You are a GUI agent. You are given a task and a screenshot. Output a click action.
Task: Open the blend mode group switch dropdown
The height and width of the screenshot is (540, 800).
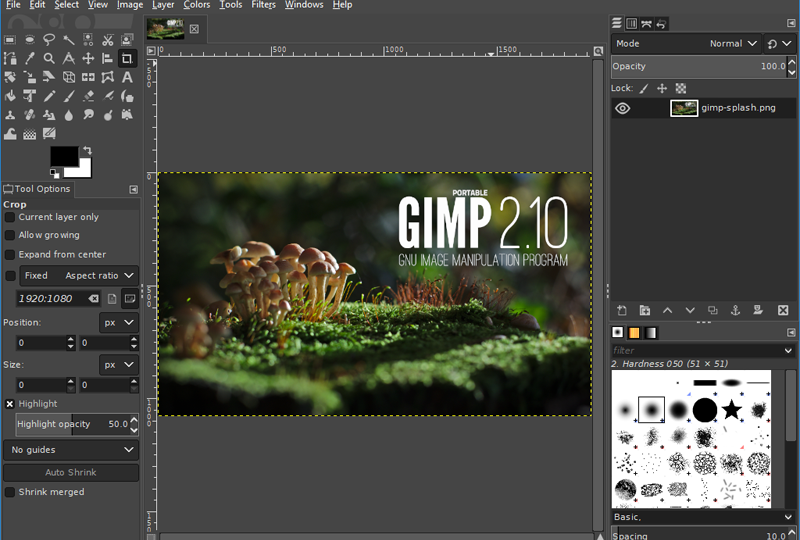pos(779,44)
